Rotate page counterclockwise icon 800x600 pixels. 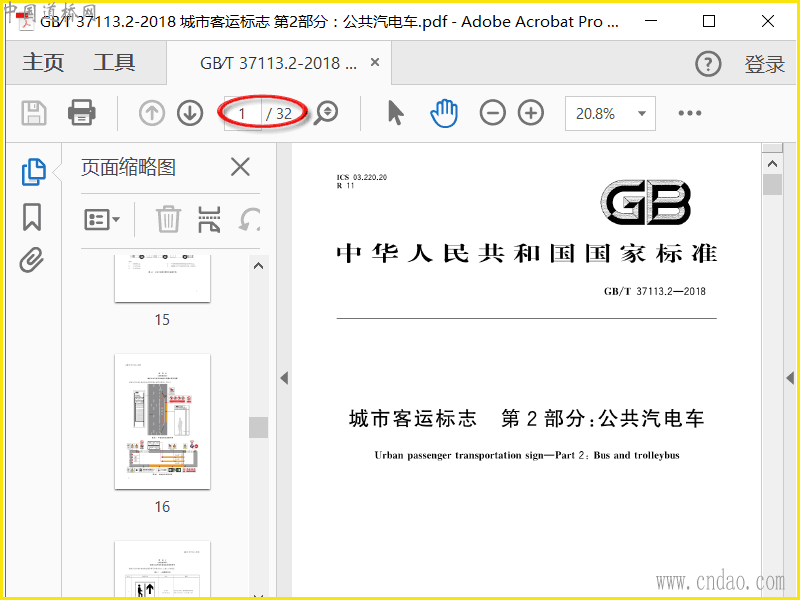(249, 220)
